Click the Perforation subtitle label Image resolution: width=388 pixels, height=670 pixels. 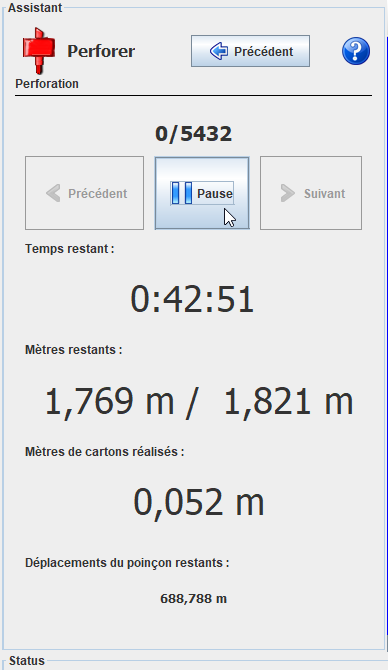[47, 84]
